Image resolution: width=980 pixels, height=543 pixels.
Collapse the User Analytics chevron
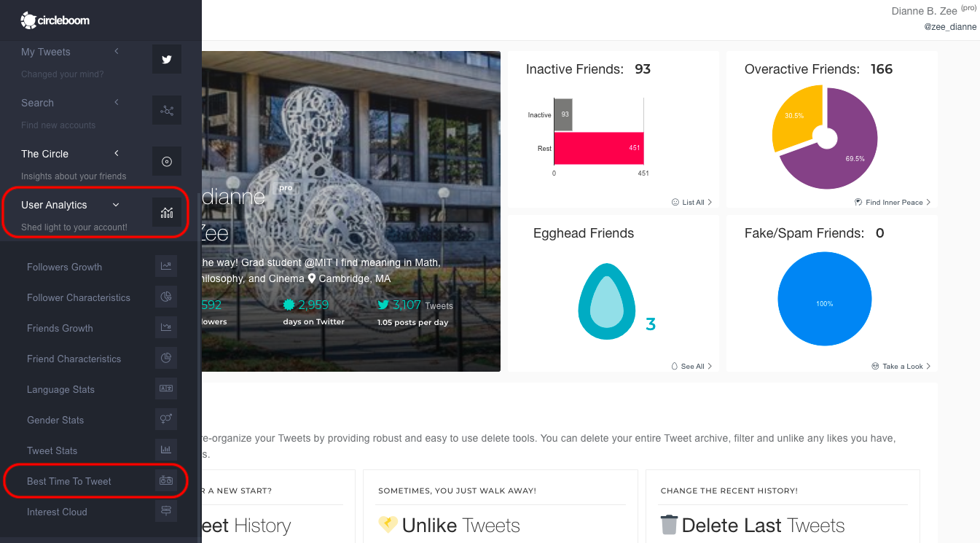[x=116, y=205]
